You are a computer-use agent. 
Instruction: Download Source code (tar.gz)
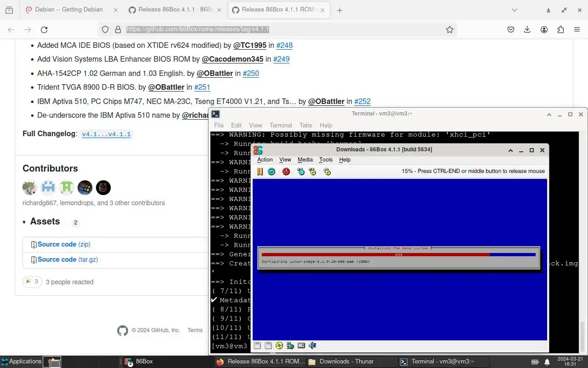pos(68,259)
